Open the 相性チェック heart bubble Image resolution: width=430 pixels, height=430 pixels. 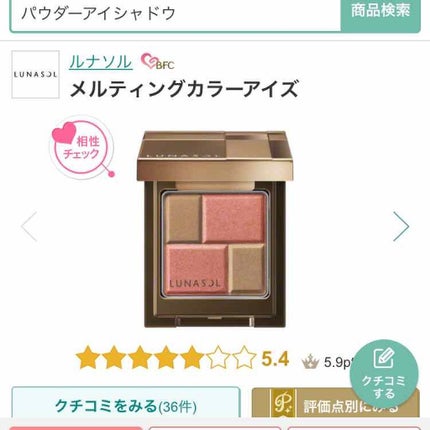coord(82,147)
